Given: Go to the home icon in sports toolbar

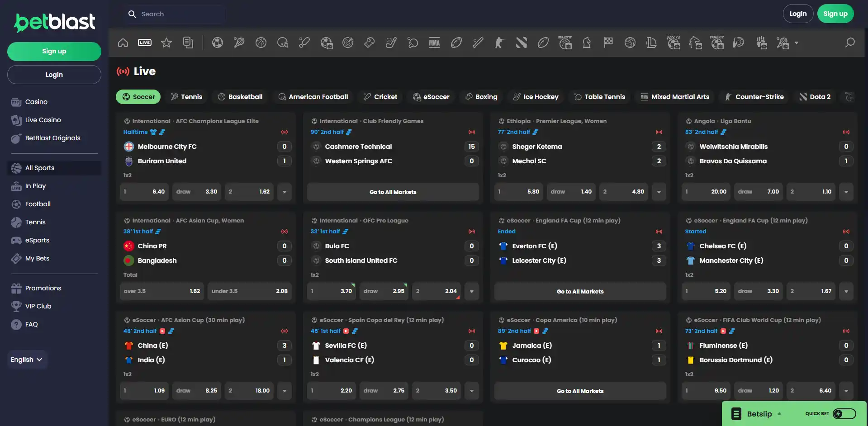Looking at the screenshot, I should pyautogui.click(x=123, y=43).
